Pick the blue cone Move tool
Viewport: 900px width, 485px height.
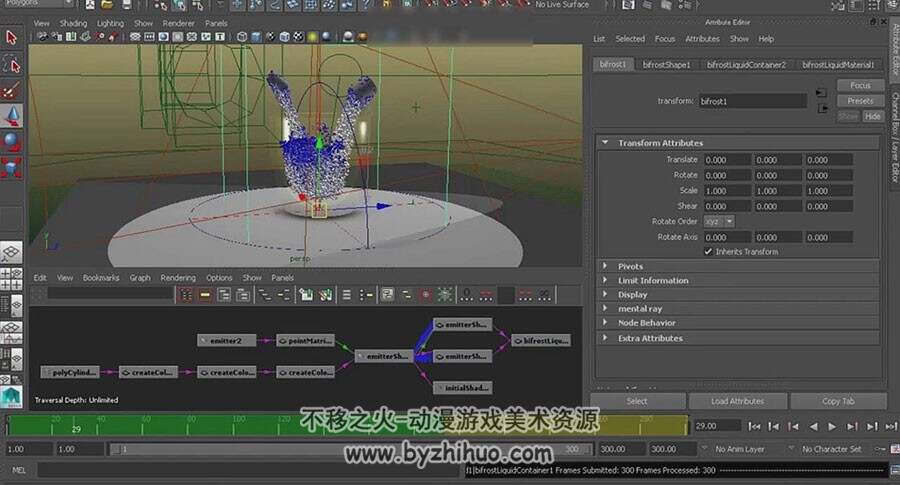[x=11, y=116]
